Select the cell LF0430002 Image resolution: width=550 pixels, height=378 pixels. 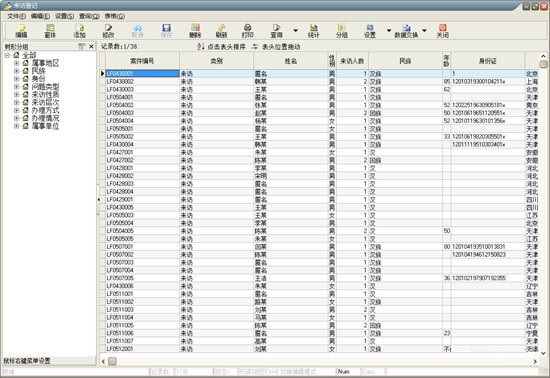(142, 82)
